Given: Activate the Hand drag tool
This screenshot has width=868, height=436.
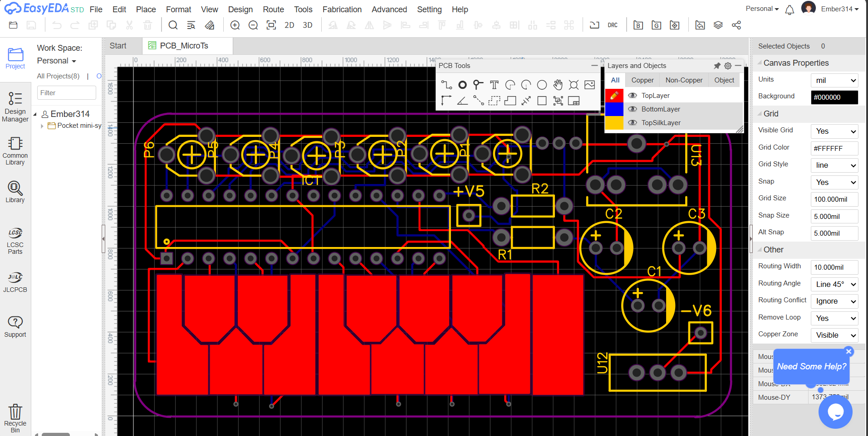Looking at the screenshot, I should point(558,85).
